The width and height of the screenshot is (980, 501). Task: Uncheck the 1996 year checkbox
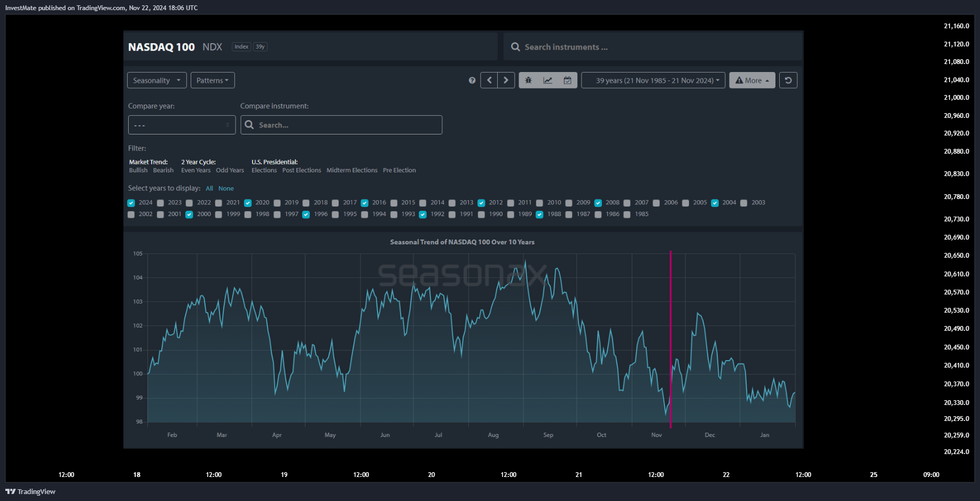(x=306, y=214)
